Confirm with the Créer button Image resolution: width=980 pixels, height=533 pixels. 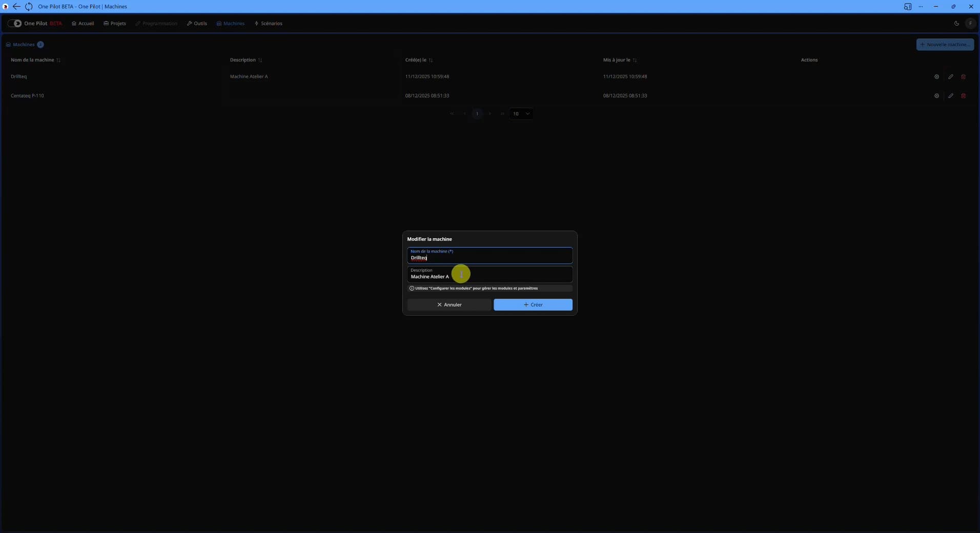(533, 305)
